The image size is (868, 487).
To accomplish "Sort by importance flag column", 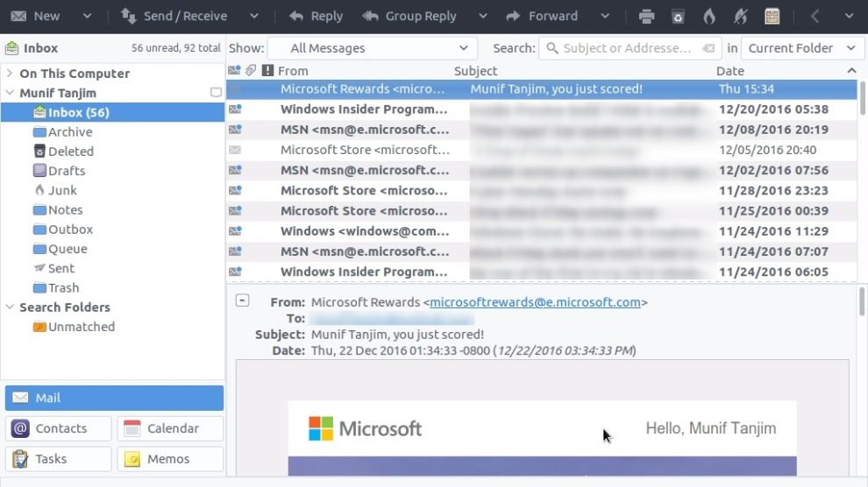I will [x=267, y=70].
